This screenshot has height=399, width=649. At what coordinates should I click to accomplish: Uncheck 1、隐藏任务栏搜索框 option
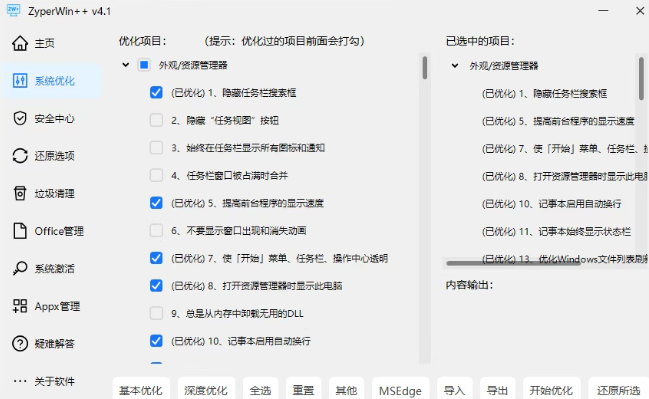click(156, 92)
